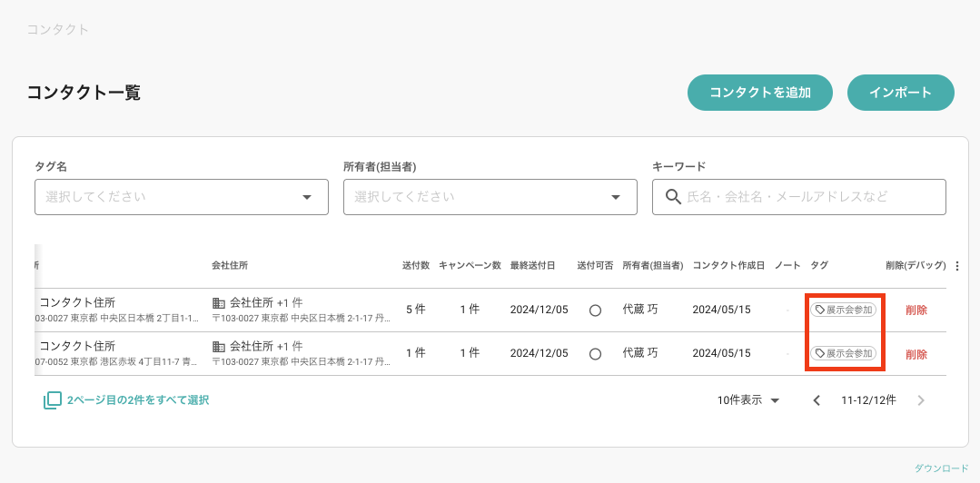This screenshot has height=483, width=980.
Task: Click the 11-12/12件 pagination text
Action: [869, 400]
